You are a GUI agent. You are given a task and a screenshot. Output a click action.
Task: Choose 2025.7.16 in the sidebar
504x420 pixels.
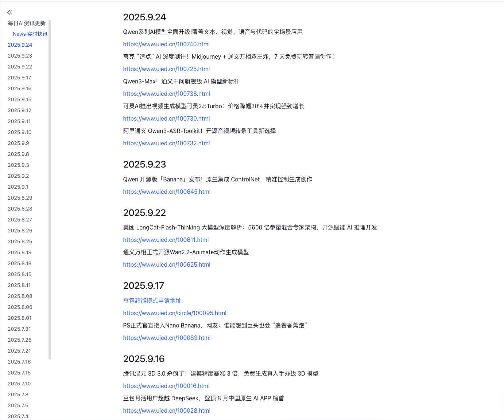click(x=19, y=362)
